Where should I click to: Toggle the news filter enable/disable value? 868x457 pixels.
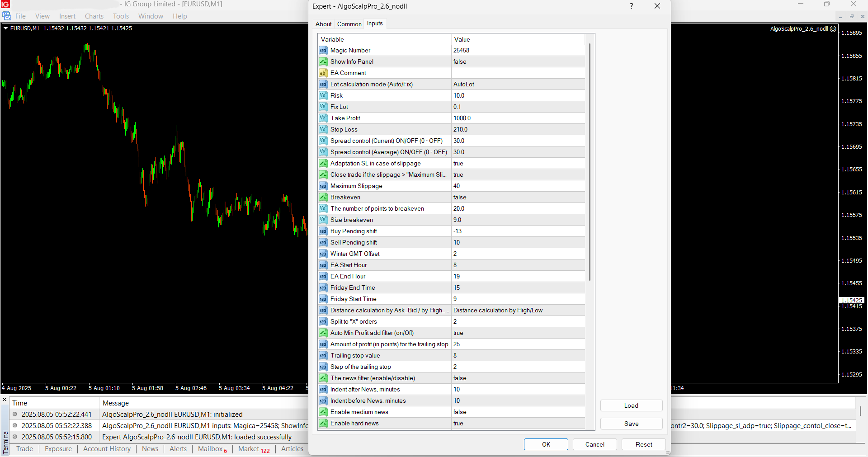[518, 378]
